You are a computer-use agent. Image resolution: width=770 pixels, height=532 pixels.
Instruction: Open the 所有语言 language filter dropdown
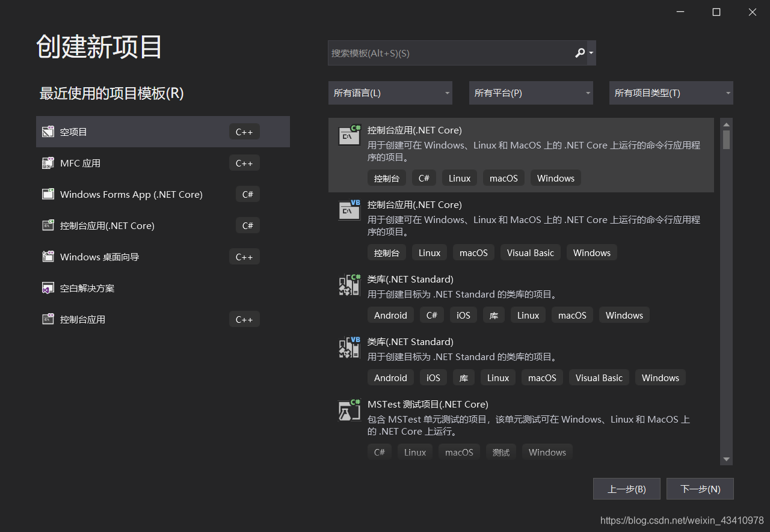[x=390, y=93]
